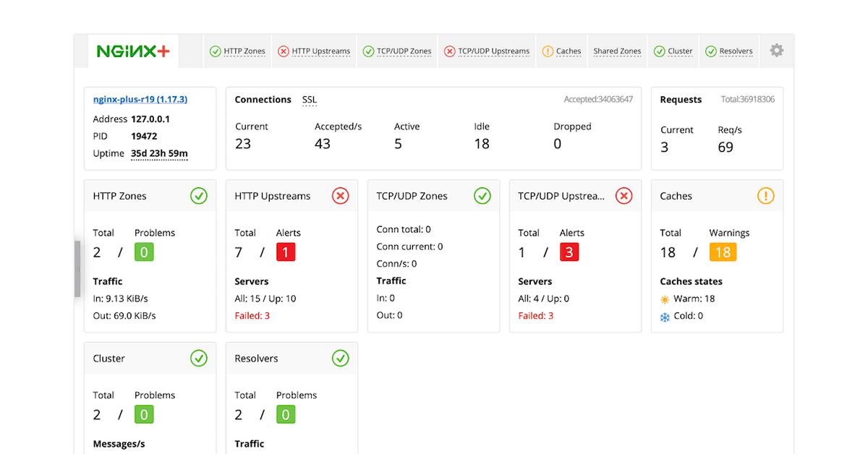
Task: Toggle the error indicator on HTTP Upstreams card
Action: pyautogui.click(x=340, y=195)
